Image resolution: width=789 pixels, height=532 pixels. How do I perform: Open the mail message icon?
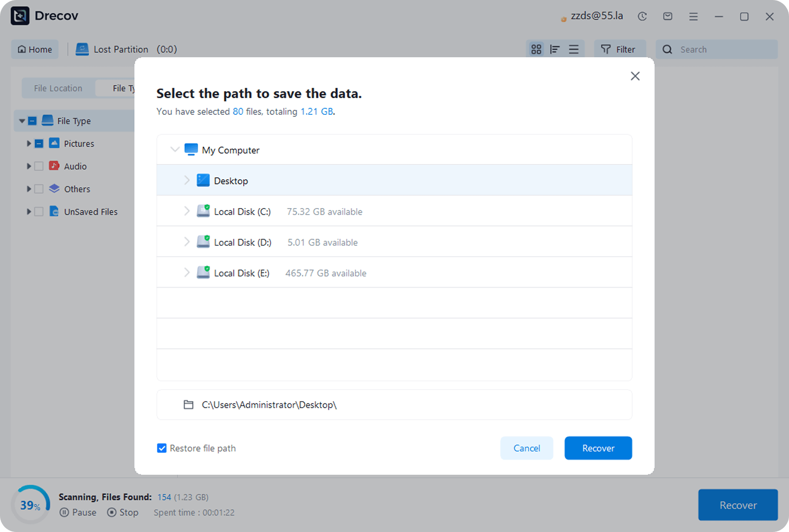[x=668, y=17]
